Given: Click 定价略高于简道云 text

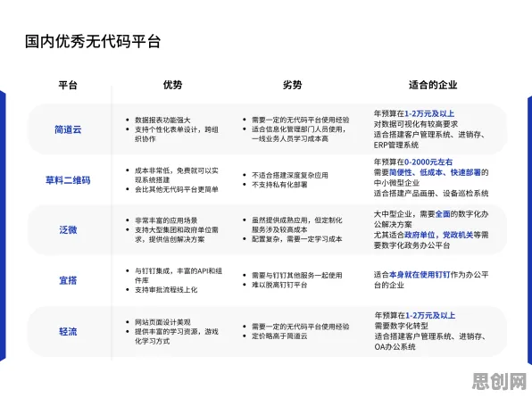Looking at the screenshot, I should tap(279, 336).
